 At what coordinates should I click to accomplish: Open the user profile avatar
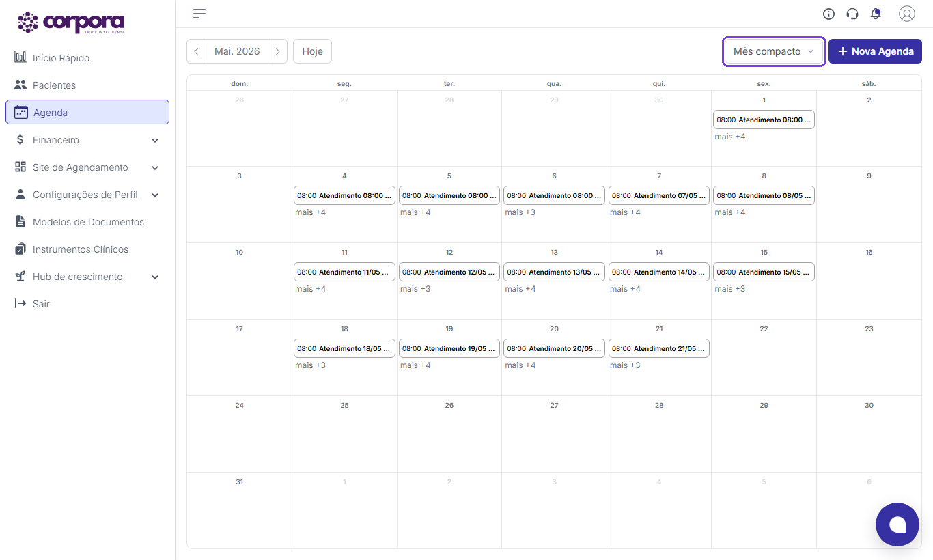point(907,14)
